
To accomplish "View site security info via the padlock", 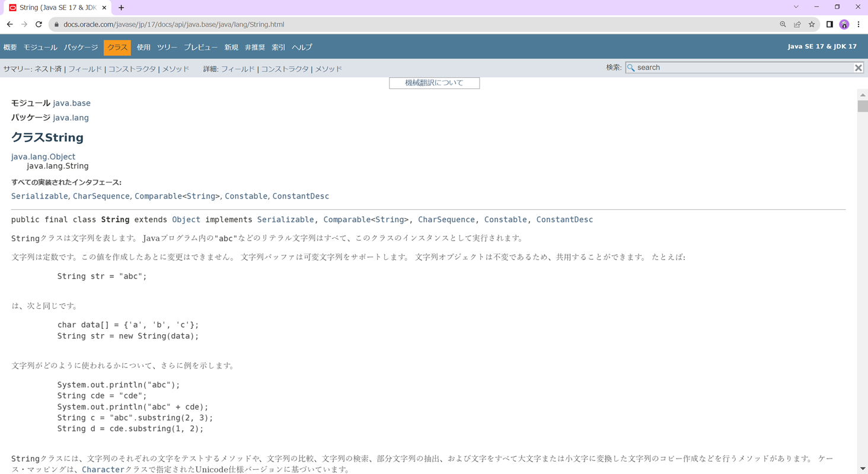I will pyautogui.click(x=56, y=24).
